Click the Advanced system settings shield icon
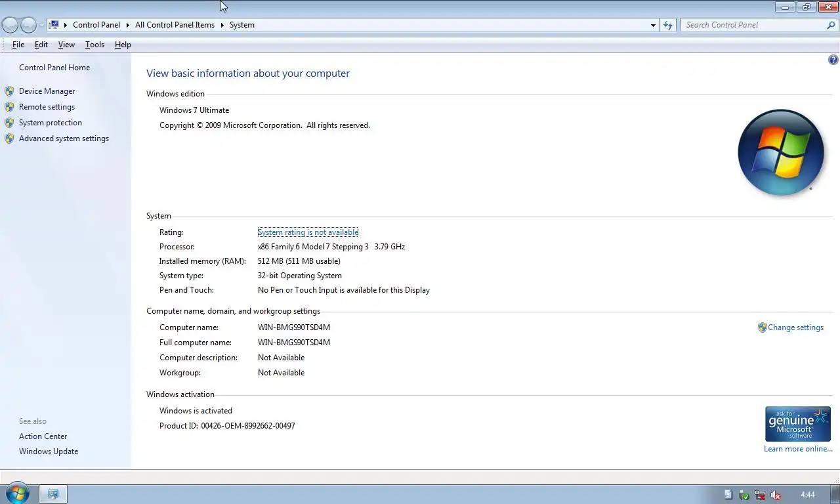Viewport: 840px width, 504px height. (x=9, y=138)
